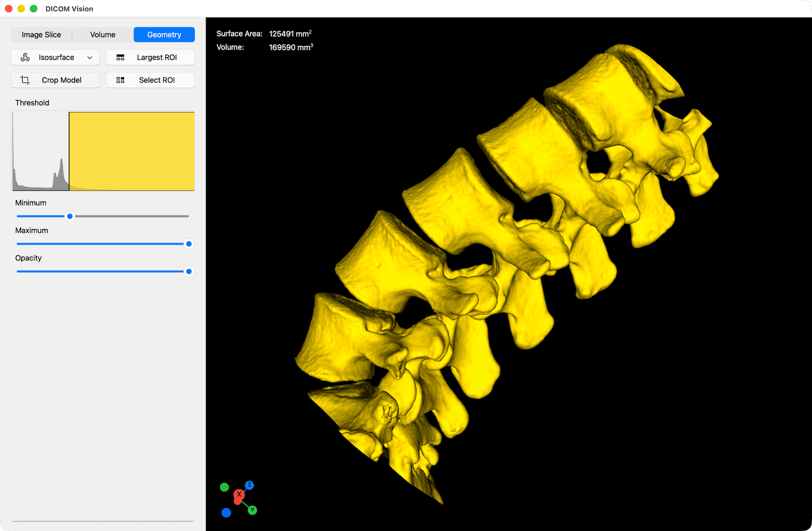Viewport: 812px width, 531px height.
Task: Click the Crop Model crop icon
Action: pyautogui.click(x=25, y=80)
